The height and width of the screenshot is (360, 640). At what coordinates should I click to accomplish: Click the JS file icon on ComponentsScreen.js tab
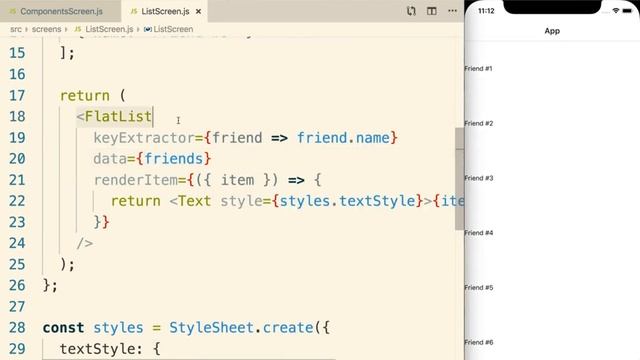click(13, 11)
